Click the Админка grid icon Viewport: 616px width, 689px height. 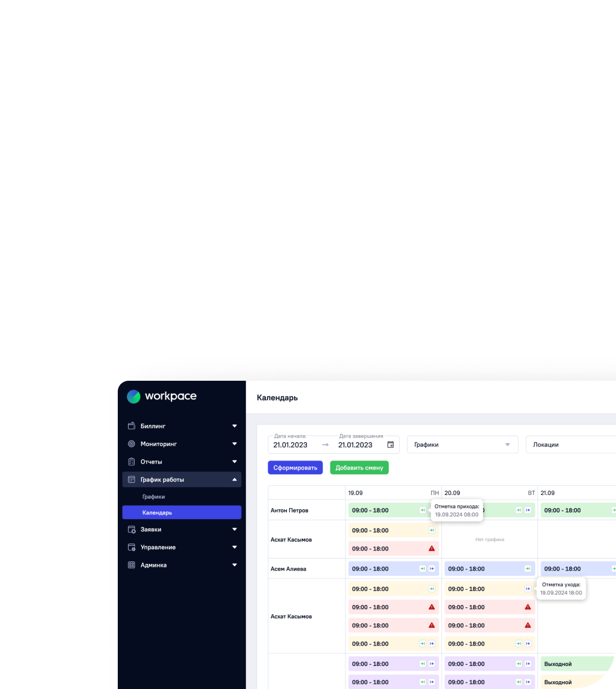click(131, 565)
